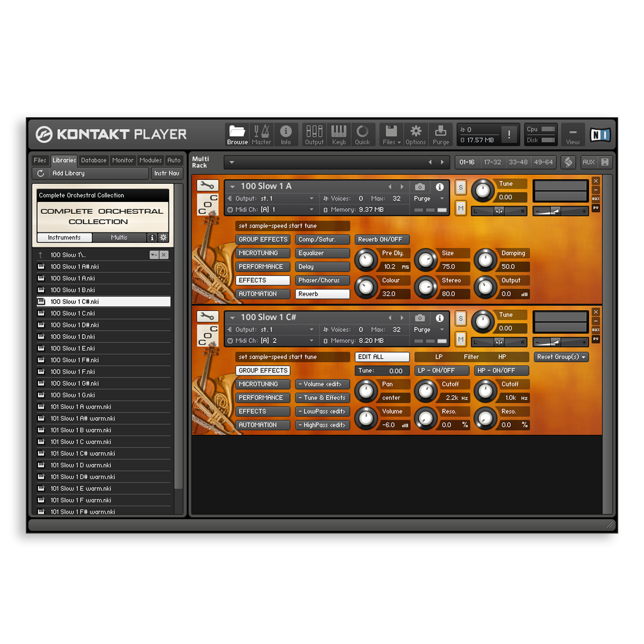Screen dimensions: 644x644
Task: Click the EDIT ALL button
Action: [382, 357]
